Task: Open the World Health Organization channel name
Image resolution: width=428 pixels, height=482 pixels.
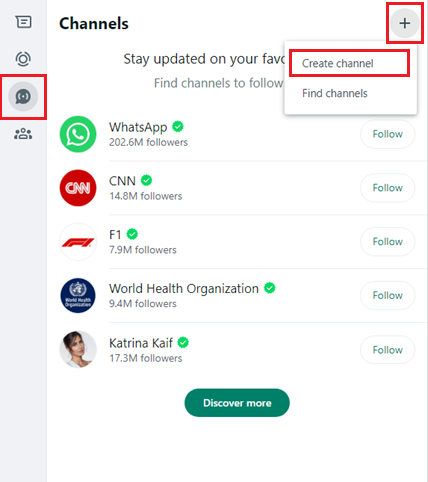Action: coord(184,289)
